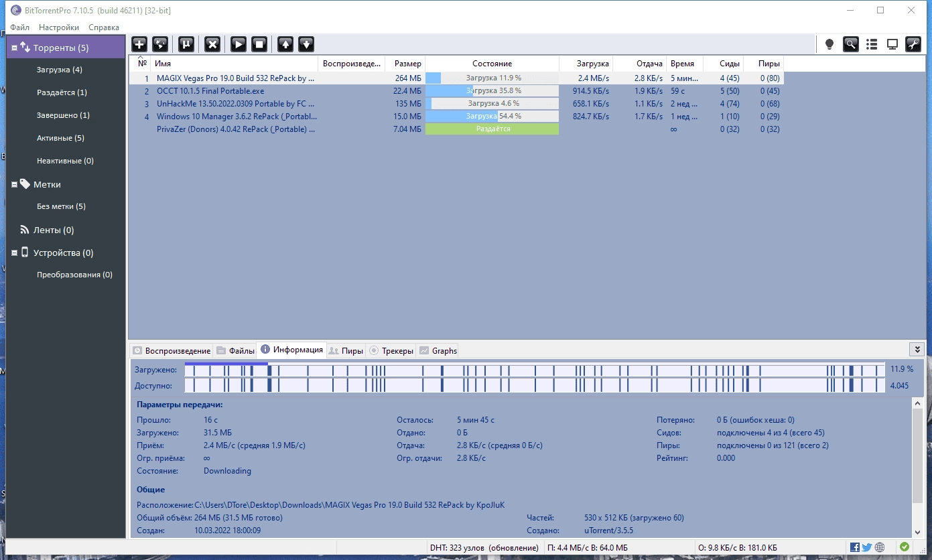Screen dimensions: 932x560
Task: Switch to the Трекеры tab
Action: (391, 350)
